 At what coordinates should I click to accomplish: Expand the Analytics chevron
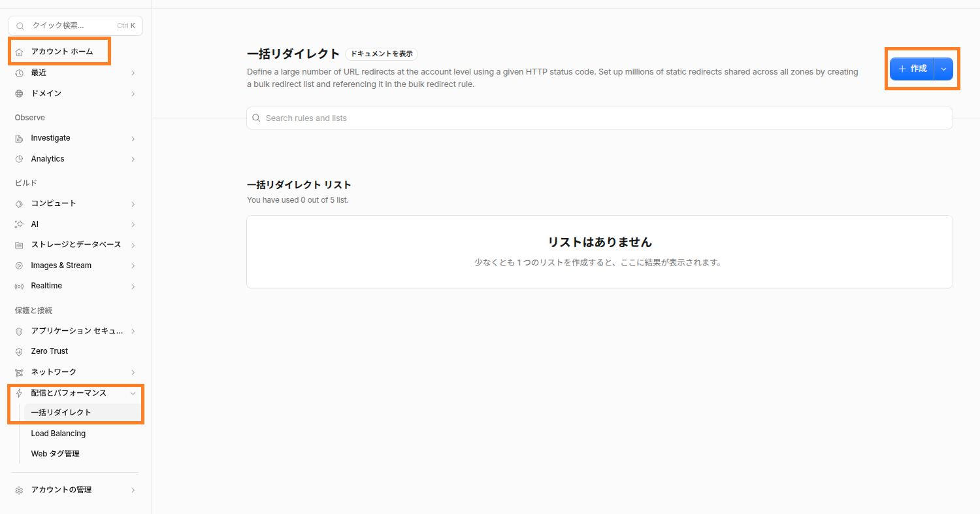[133, 159]
